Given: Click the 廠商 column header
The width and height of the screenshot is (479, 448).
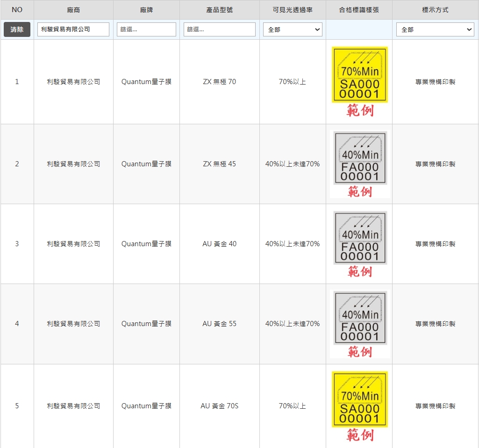Looking at the screenshot, I should tap(73, 10).
